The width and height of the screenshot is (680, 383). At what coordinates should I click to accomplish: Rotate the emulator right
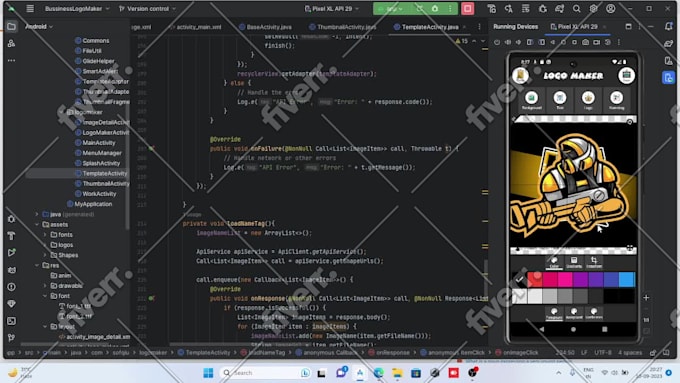pos(542,43)
